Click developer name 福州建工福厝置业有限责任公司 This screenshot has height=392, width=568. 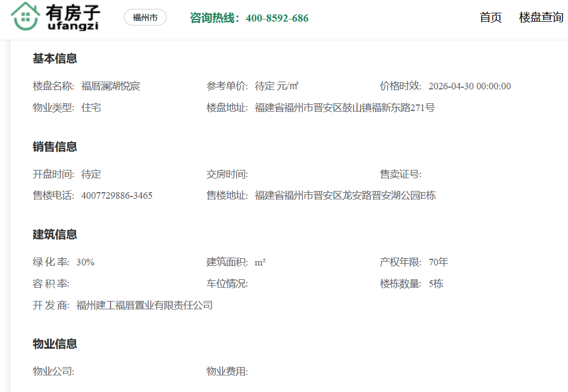pyautogui.click(x=144, y=305)
